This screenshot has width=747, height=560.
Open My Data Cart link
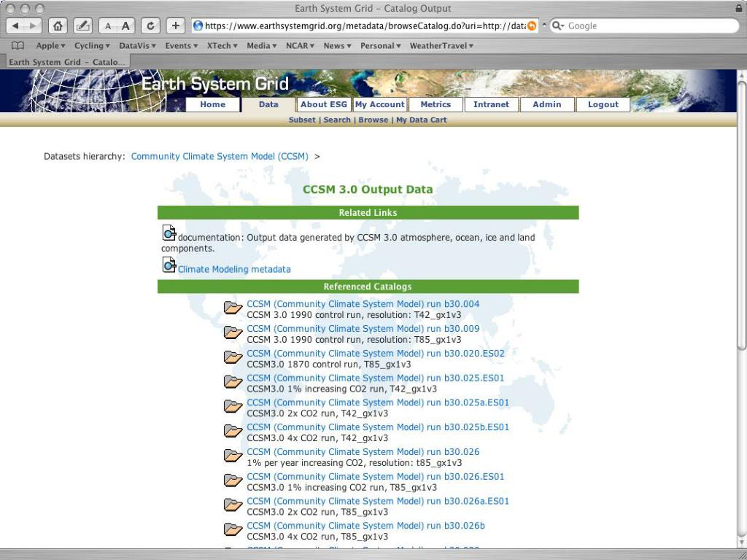point(422,120)
